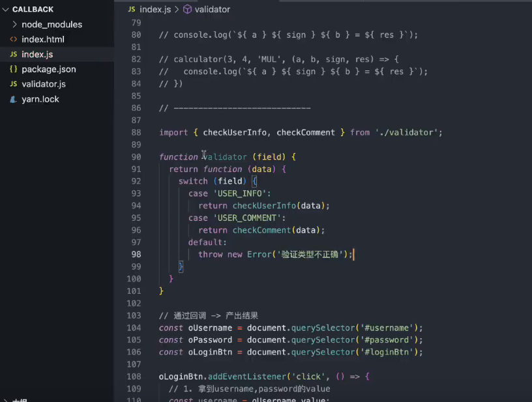Open index.html in the explorer
This screenshot has height=402, width=532.
pos(43,39)
